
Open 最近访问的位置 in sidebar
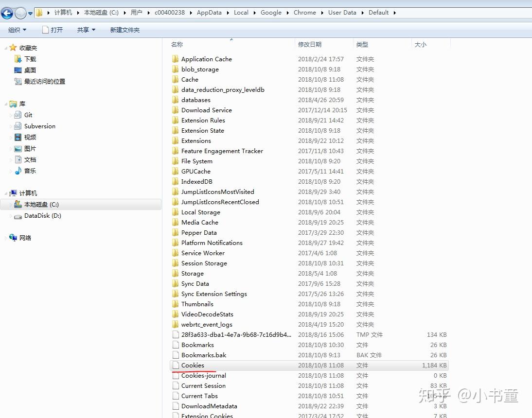pyautogui.click(x=44, y=81)
